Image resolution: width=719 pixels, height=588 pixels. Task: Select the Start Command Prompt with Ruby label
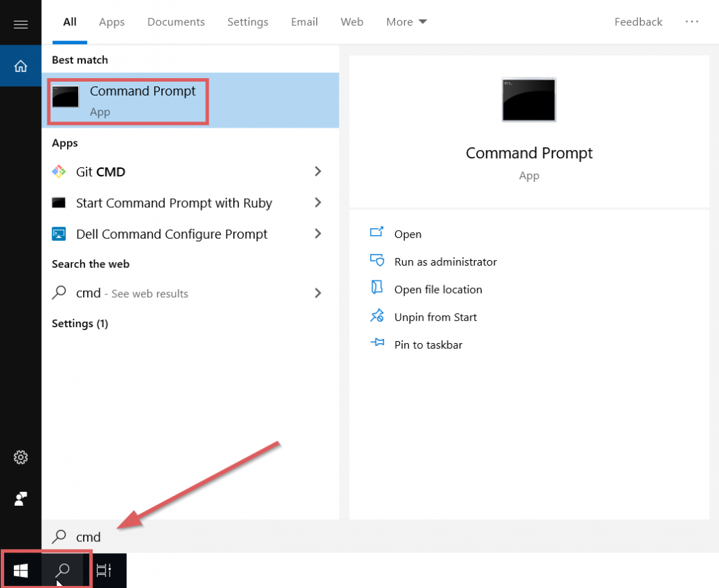click(x=174, y=203)
